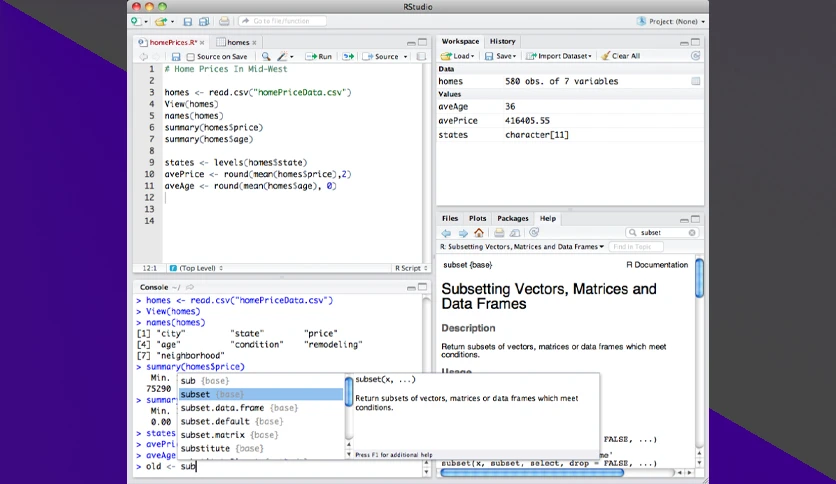Open the Source options dropdown arrow
Image resolution: width=836 pixels, height=484 pixels.
(405, 57)
